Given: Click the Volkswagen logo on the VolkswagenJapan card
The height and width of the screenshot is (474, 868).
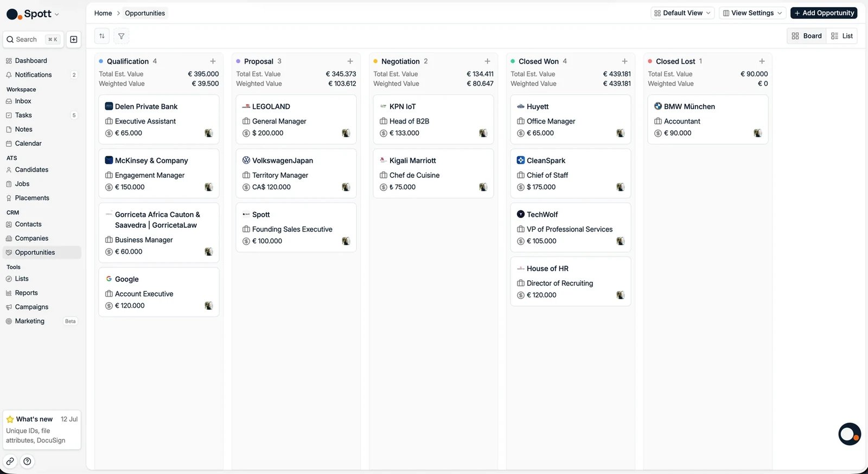Looking at the screenshot, I should pos(246,160).
